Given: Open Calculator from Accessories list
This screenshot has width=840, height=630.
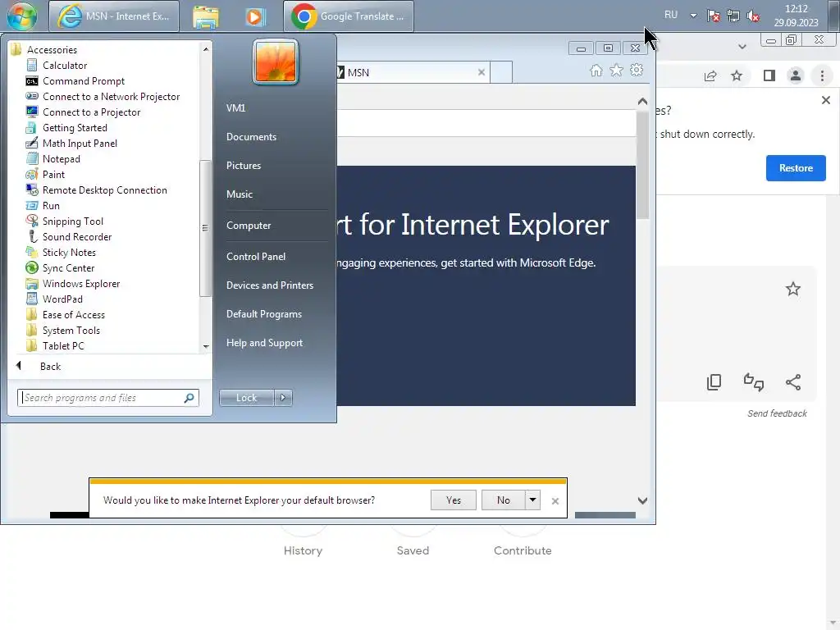Looking at the screenshot, I should 64,66.
